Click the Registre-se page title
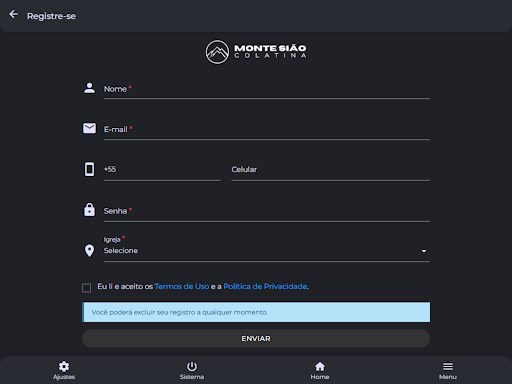Screen dimensions: 512x384 (51, 16)
